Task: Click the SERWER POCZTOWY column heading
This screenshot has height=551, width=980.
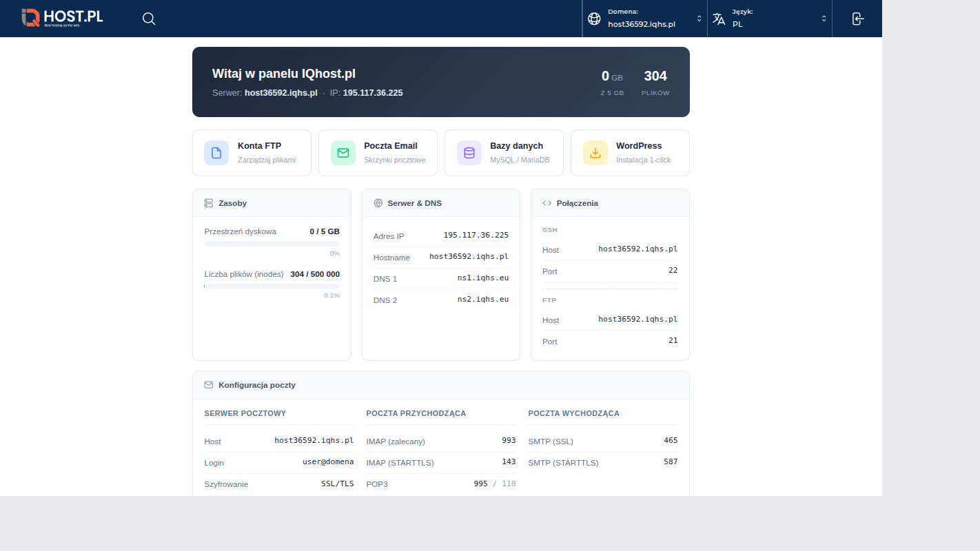Action: click(245, 413)
